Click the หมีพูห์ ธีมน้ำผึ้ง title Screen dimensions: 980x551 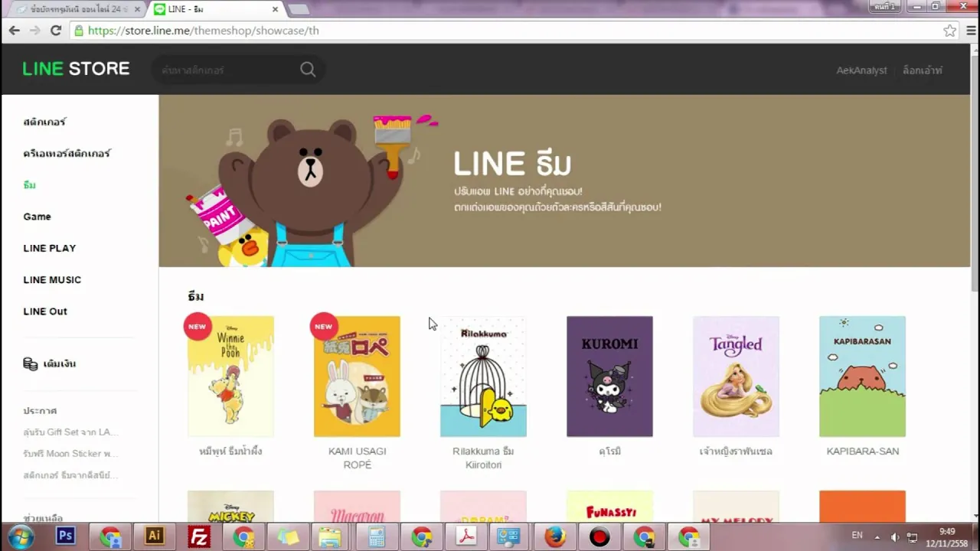(x=230, y=452)
